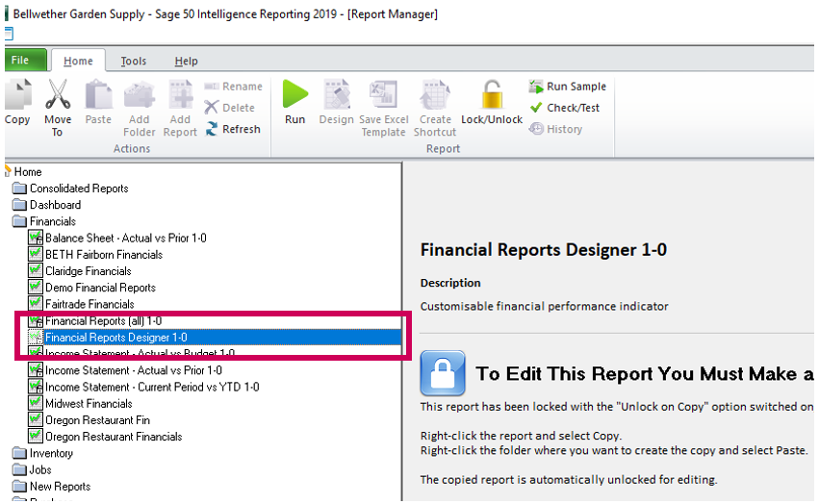Click the Move To scissors icon

(58, 94)
